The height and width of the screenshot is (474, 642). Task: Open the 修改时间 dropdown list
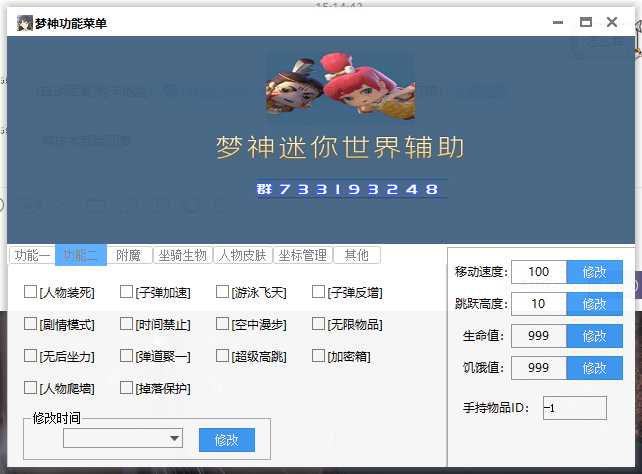(123, 438)
